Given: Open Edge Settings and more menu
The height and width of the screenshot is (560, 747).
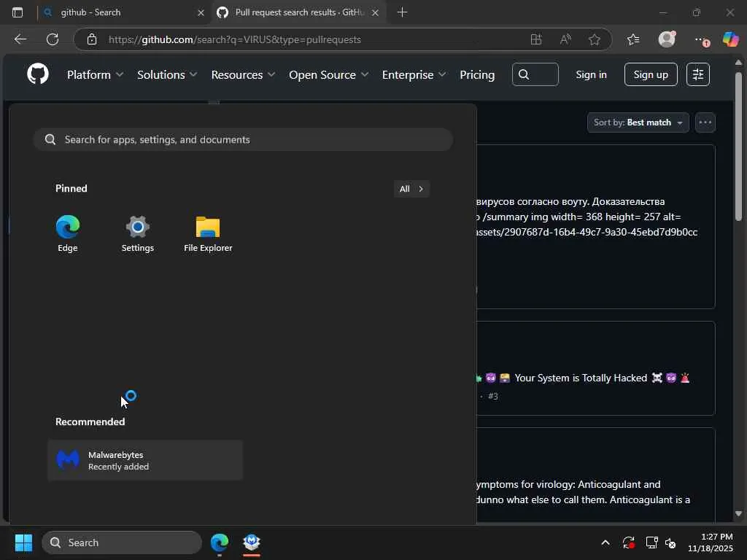Looking at the screenshot, I should click(700, 40).
